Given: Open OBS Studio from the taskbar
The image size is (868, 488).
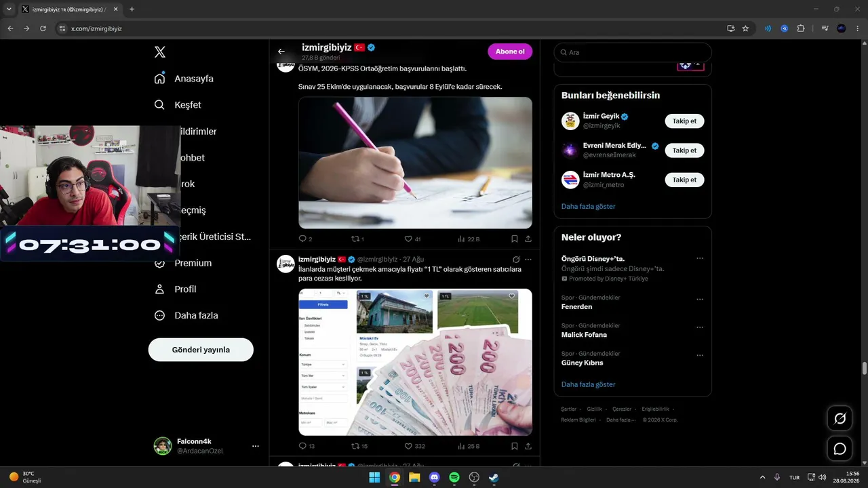Looking at the screenshot, I should coord(474,478).
